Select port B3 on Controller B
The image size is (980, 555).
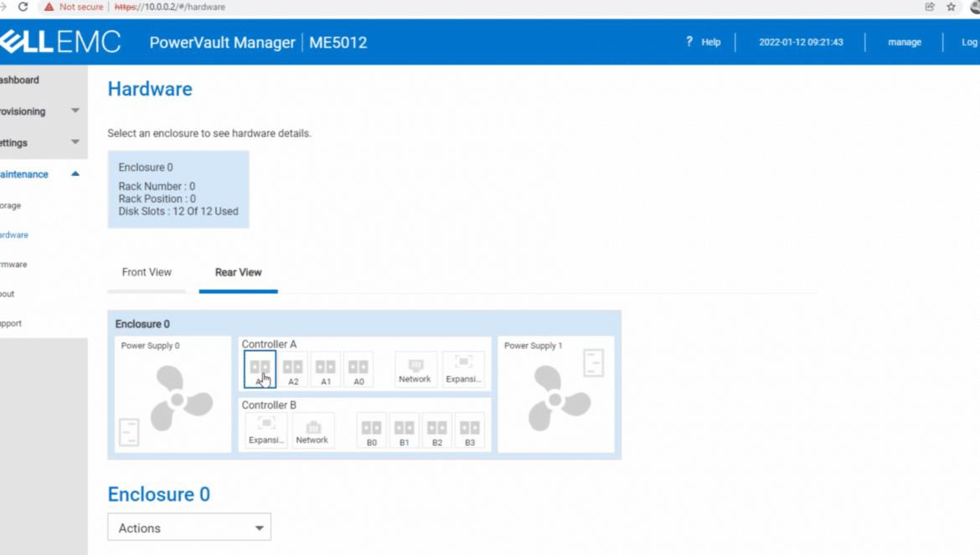(469, 430)
